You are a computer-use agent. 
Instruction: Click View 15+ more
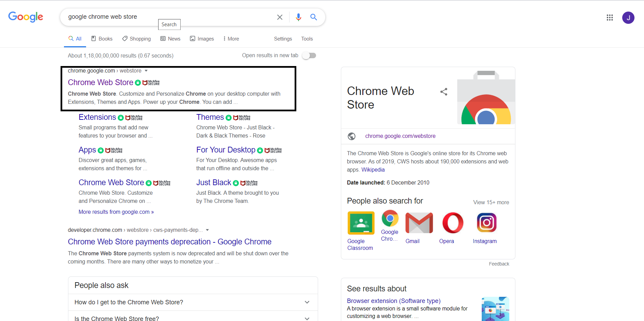(491, 202)
